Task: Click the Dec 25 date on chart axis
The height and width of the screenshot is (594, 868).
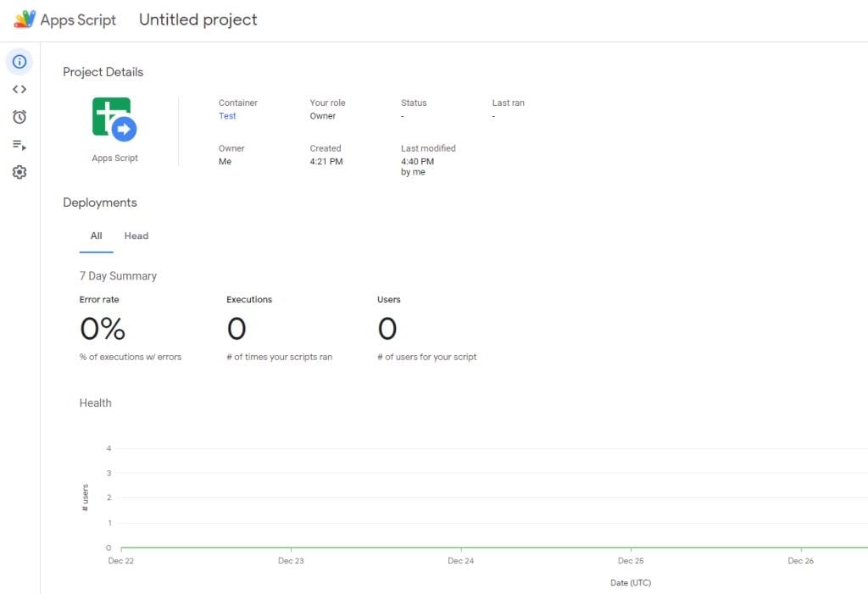Action: [x=631, y=561]
